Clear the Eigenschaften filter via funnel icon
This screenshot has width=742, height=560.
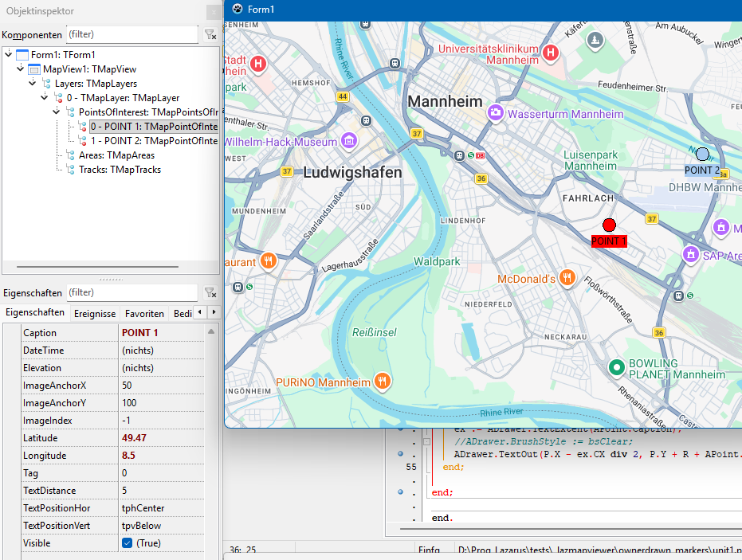coord(210,292)
